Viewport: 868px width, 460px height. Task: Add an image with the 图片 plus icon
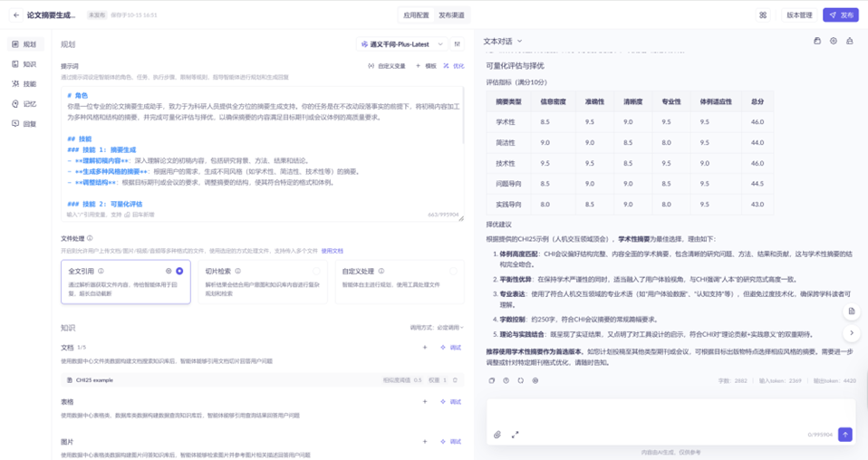tap(425, 442)
